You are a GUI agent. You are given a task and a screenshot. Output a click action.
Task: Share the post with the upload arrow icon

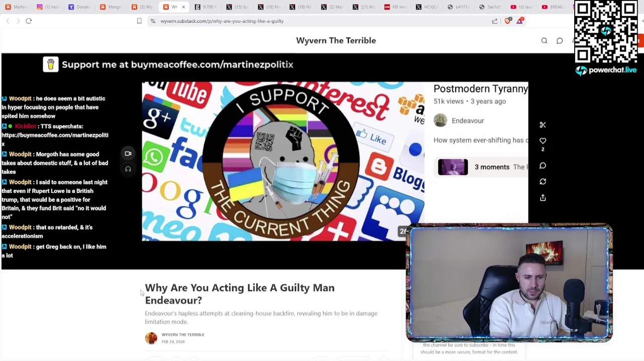click(543, 198)
